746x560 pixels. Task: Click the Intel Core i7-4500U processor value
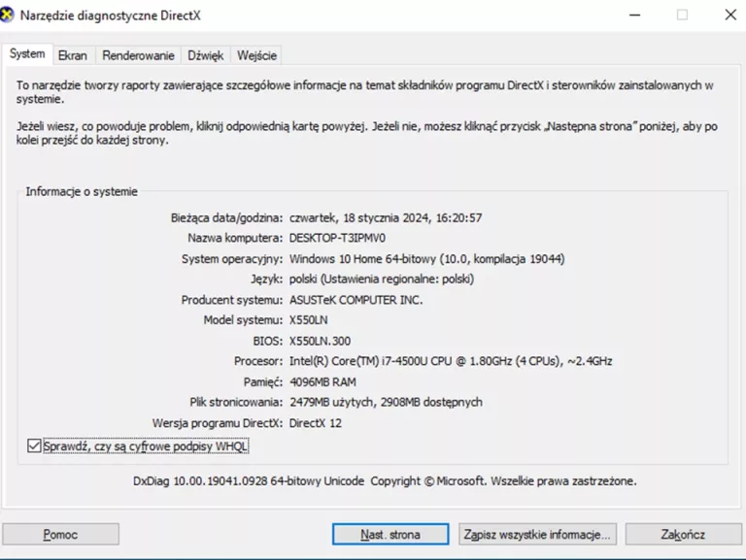pyautogui.click(x=450, y=361)
